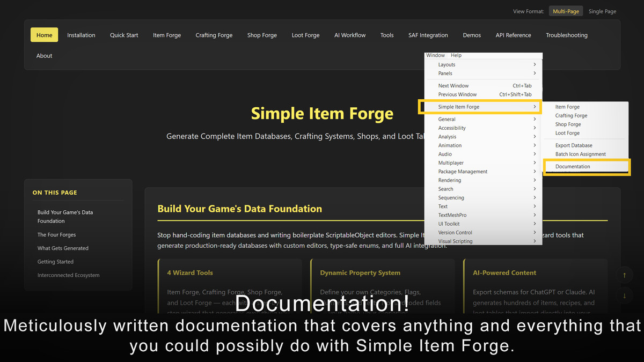Go to the Troubleshooting tab
The height and width of the screenshot is (362, 644).
pos(566,35)
